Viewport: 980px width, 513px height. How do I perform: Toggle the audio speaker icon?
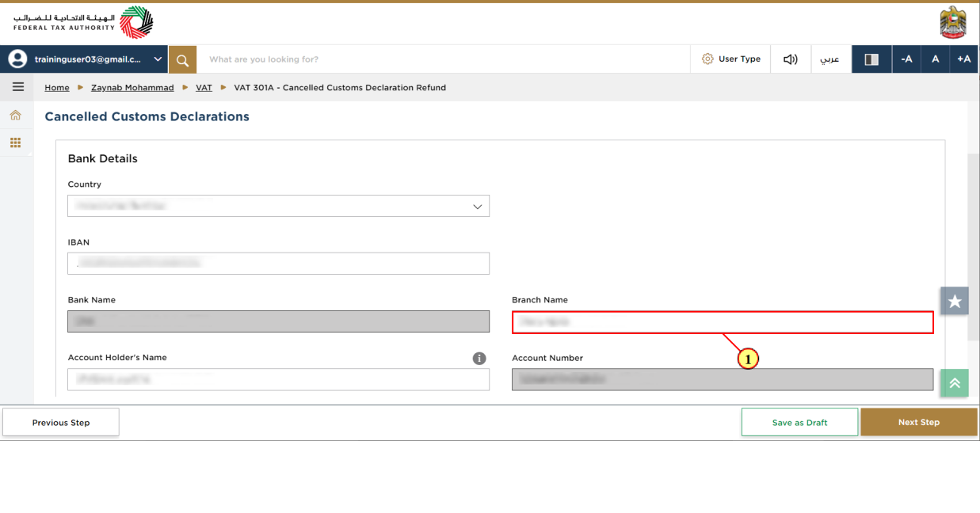coord(791,59)
